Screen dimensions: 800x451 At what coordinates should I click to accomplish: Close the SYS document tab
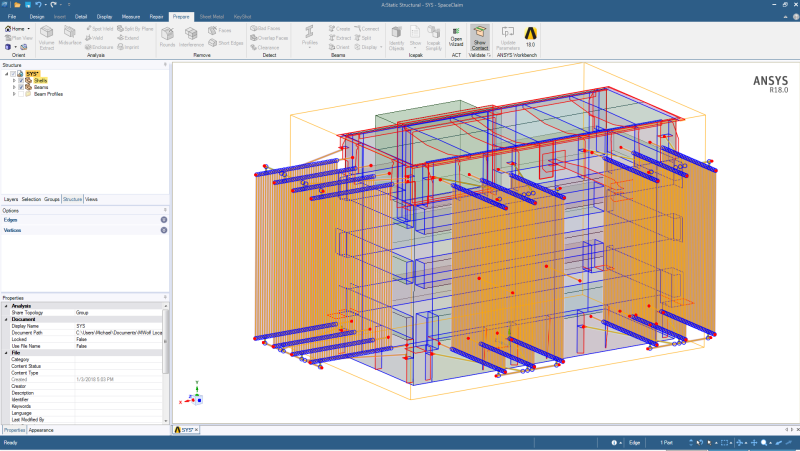[x=196, y=430]
